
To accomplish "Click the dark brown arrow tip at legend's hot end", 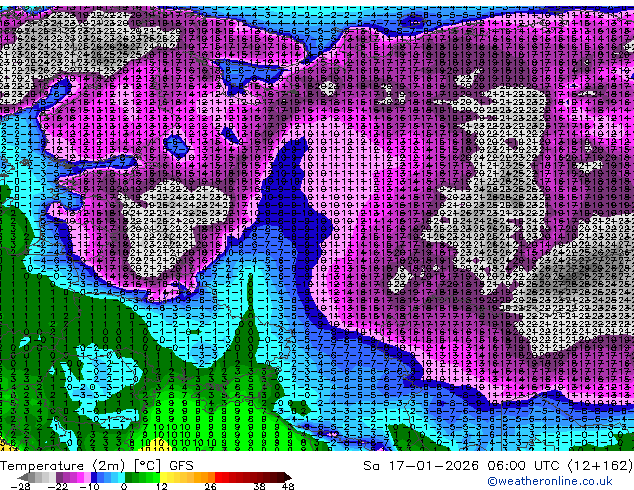I will (x=288, y=477).
